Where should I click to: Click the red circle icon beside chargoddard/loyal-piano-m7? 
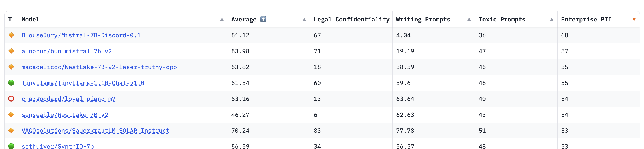coord(11,99)
